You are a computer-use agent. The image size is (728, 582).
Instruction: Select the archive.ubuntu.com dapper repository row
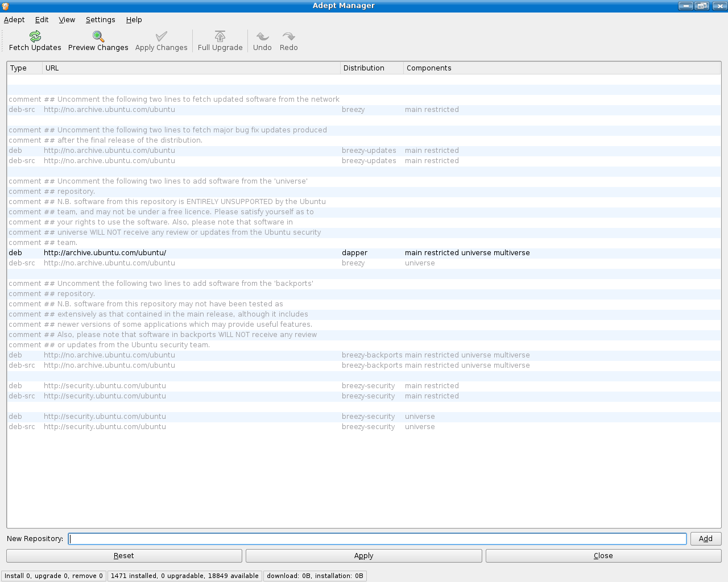click(x=364, y=253)
